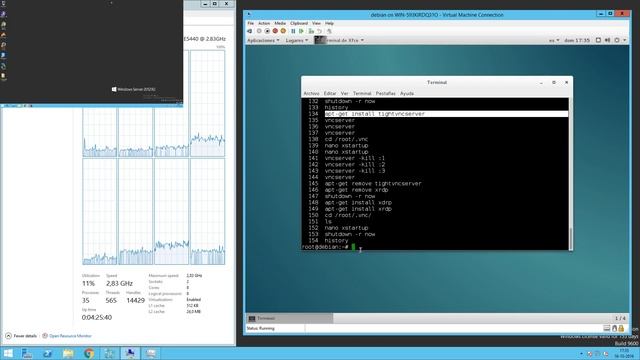This screenshot has height=360, width=640.
Task: Open PowerShell from the taskbar
Action: (48, 353)
